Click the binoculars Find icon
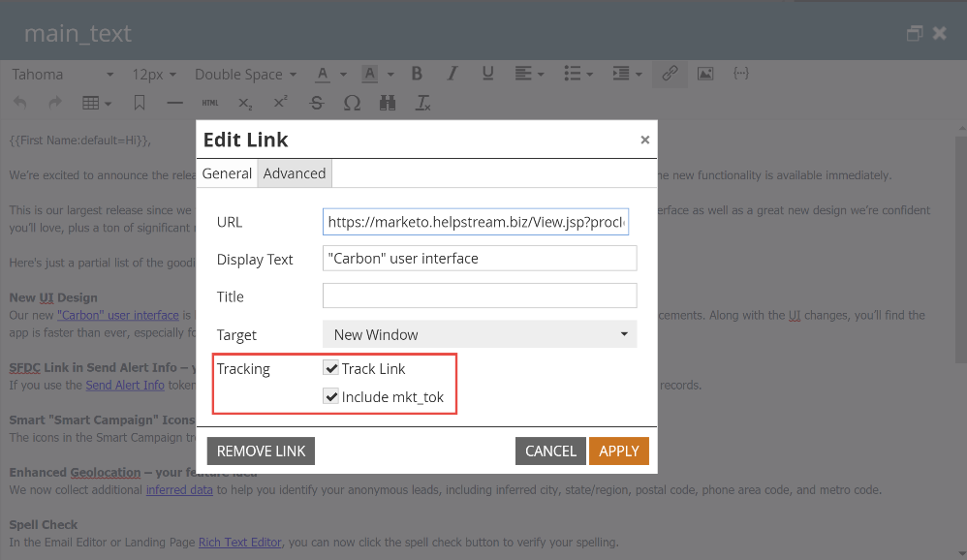 point(388,103)
